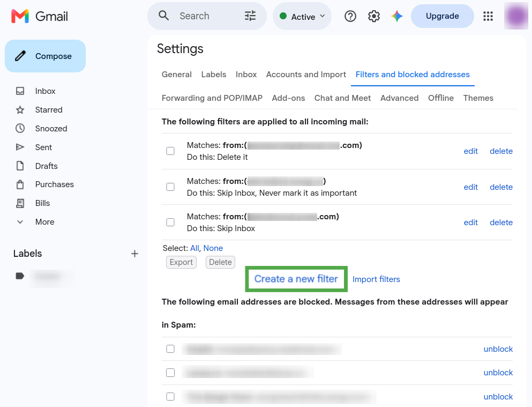
Task: Open the Add-ons tab
Action: pos(288,98)
